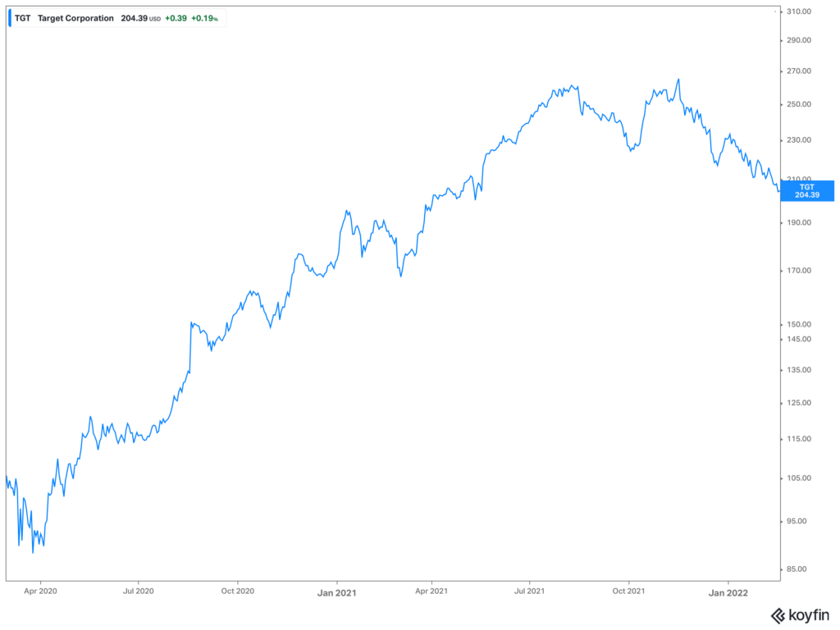Click the +0.39 price change value
Viewport: 840px width, 630px height.
pos(176,18)
